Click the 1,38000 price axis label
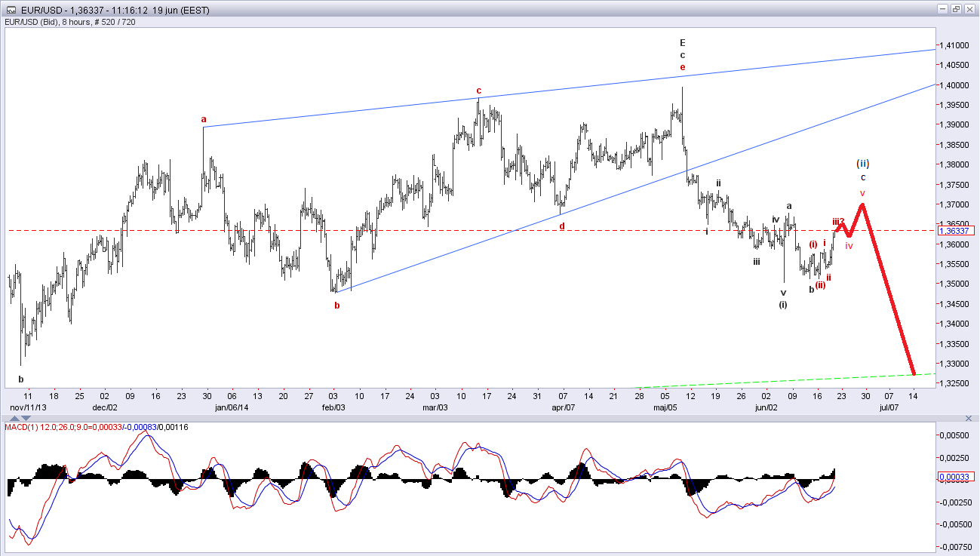 point(953,164)
